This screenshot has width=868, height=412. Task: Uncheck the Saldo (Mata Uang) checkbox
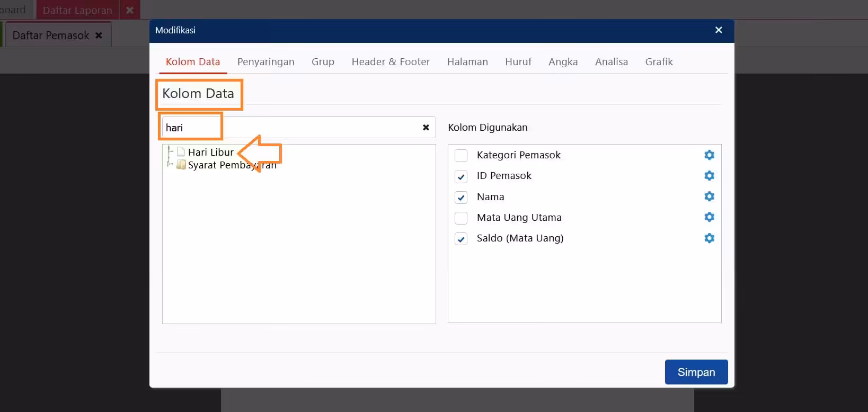(x=461, y=239)
